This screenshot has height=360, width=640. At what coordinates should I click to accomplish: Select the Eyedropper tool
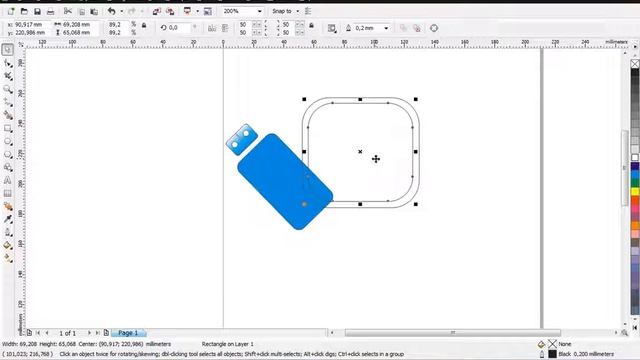tap(8, 220)
